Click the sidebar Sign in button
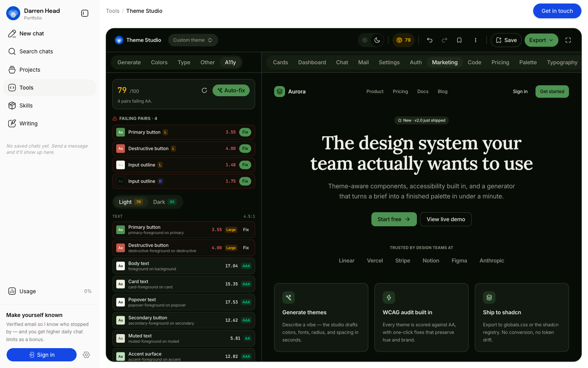The image size is (588, 368). pyautogui.click(x=42, y=355)
